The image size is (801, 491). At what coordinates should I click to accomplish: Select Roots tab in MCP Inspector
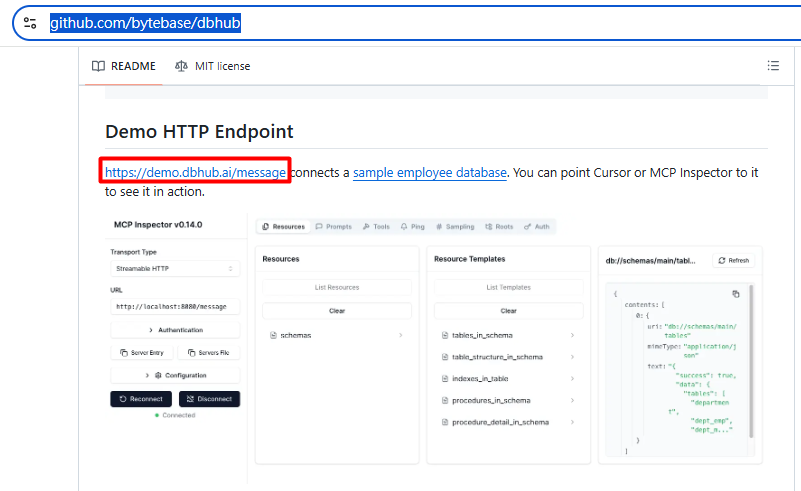point(499,226)
